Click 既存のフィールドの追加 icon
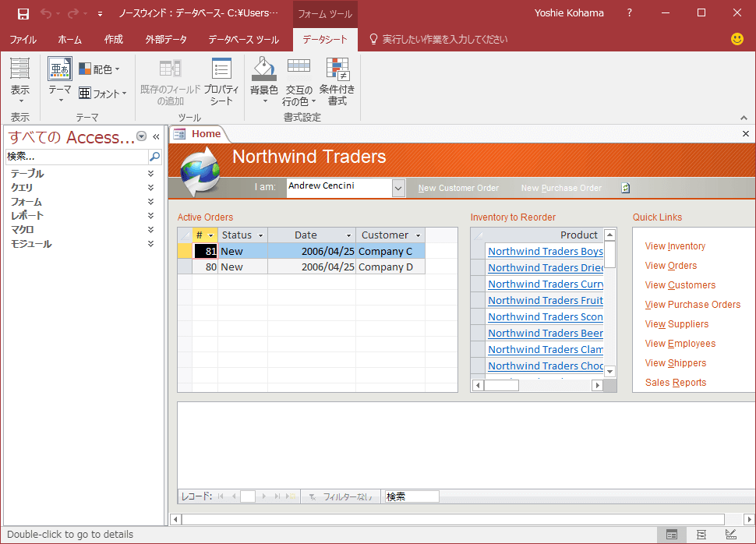 click(x=170, y=69)
